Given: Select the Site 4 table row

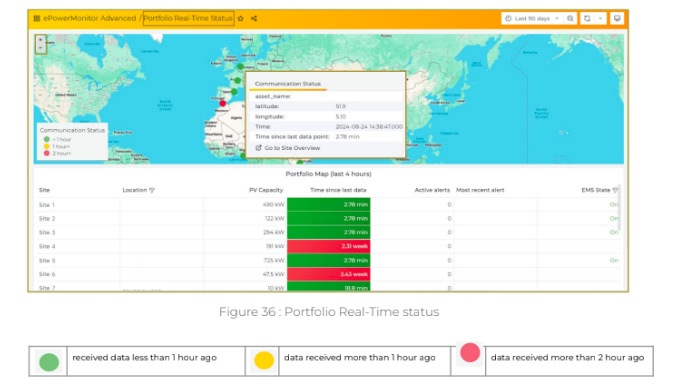Looking at the screenshot, I should pos(328,246).
